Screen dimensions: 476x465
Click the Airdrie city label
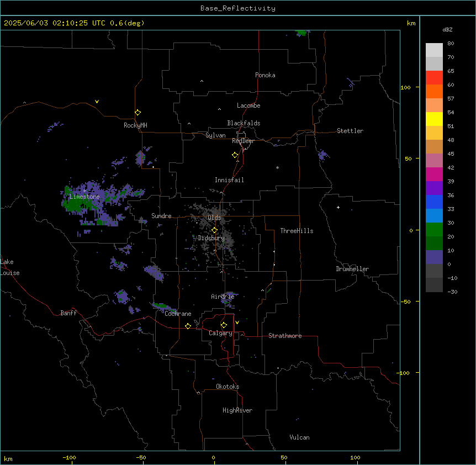(223, 297)
